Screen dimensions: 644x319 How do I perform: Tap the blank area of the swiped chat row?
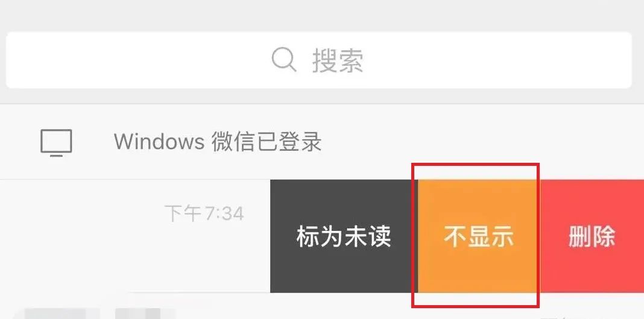pyautogui.click(x=82, y=236)
